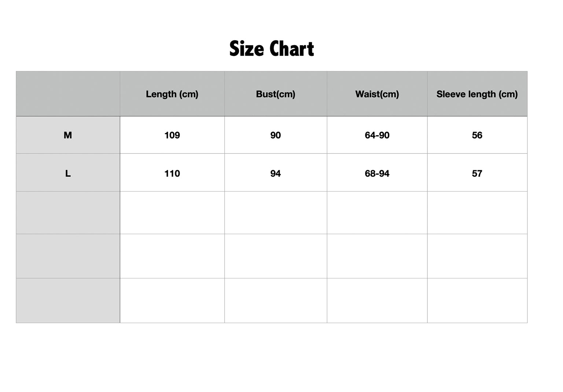Select the Length (cm) column header
The height and width of the screenshot is (392, 563).
pyautogui.click(x=172, y=94)
